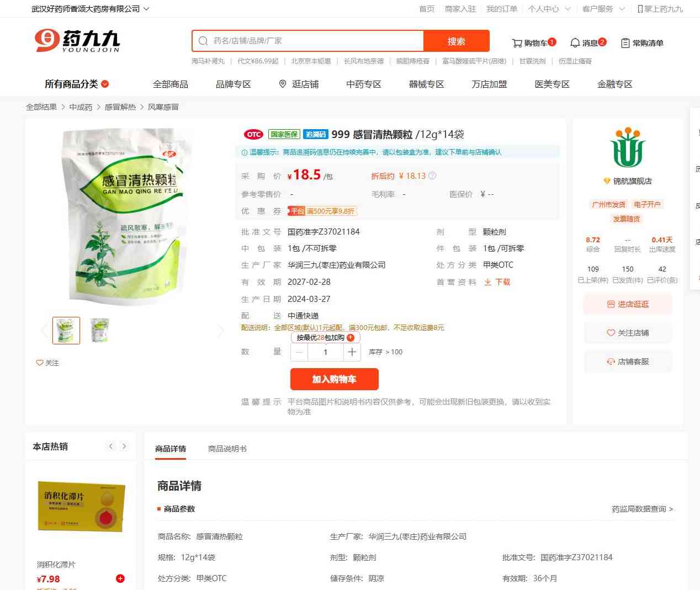Image resolution: width=700 pixels, height=590 pixels.
Task: Open the messages bell icon
Action: tap(575, 42)
